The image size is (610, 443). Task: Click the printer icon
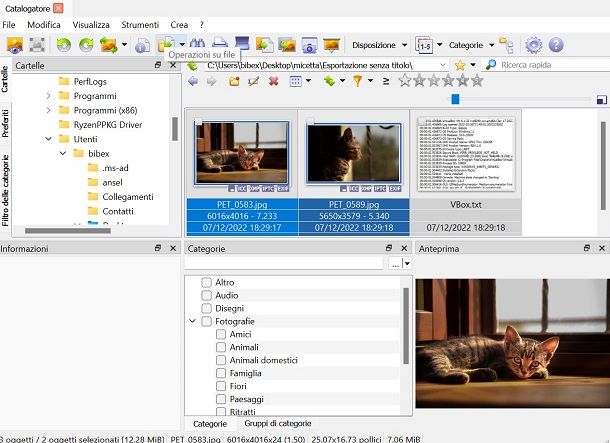tap(220, 44)
